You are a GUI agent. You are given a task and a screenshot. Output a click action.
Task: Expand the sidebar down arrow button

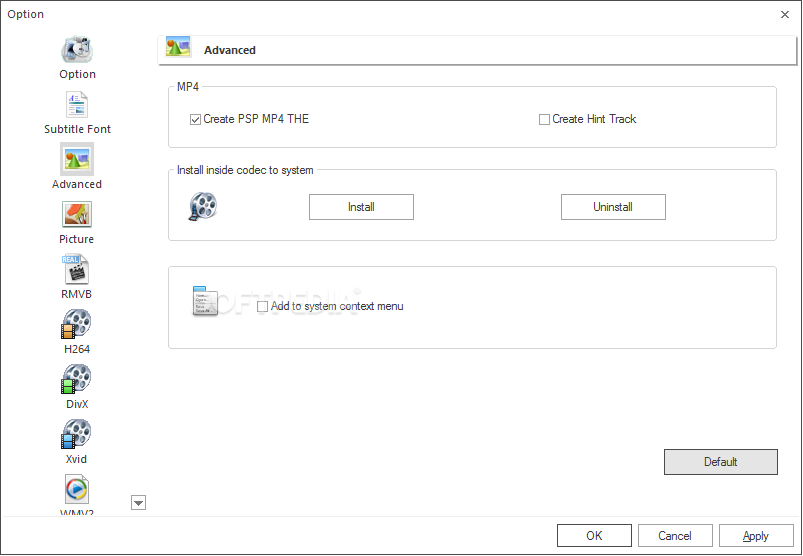(x=138, y=503)
